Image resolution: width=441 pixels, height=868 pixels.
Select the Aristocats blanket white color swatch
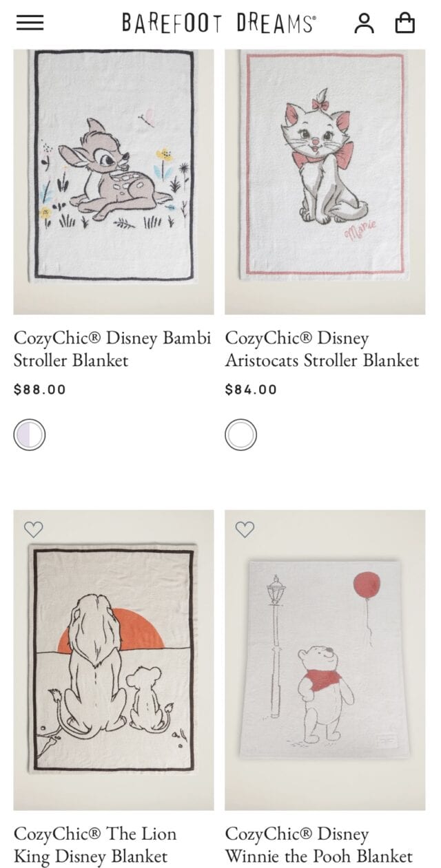(x=241, y=435)
